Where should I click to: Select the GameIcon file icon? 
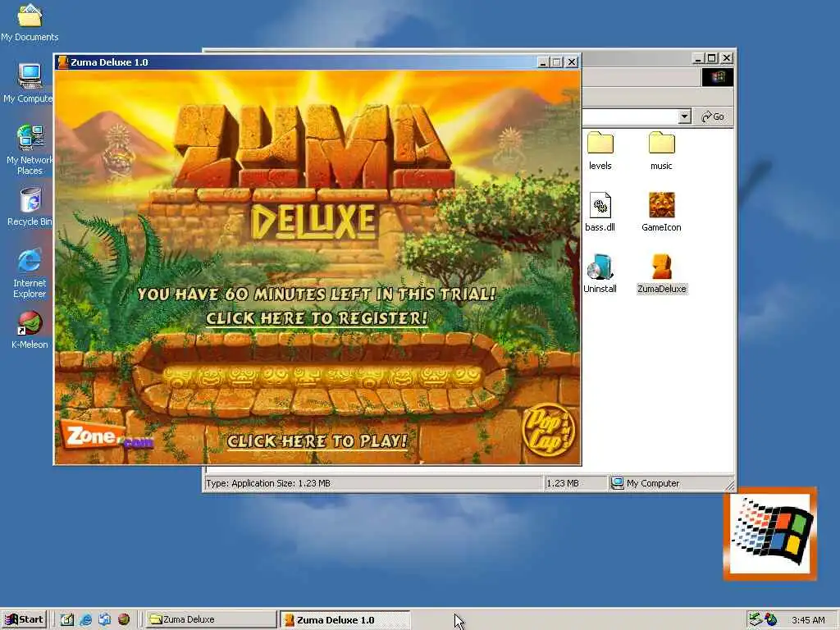662,212
